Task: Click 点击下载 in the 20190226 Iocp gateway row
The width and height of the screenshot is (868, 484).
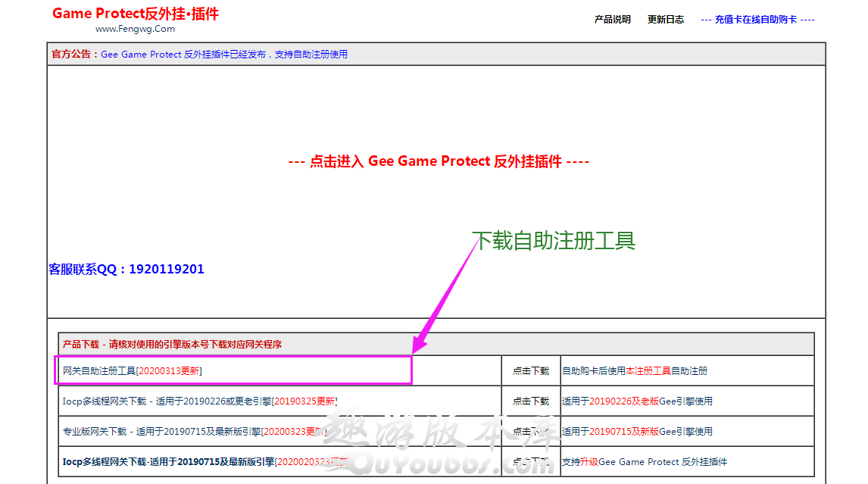Action: (x=530, y=401)
